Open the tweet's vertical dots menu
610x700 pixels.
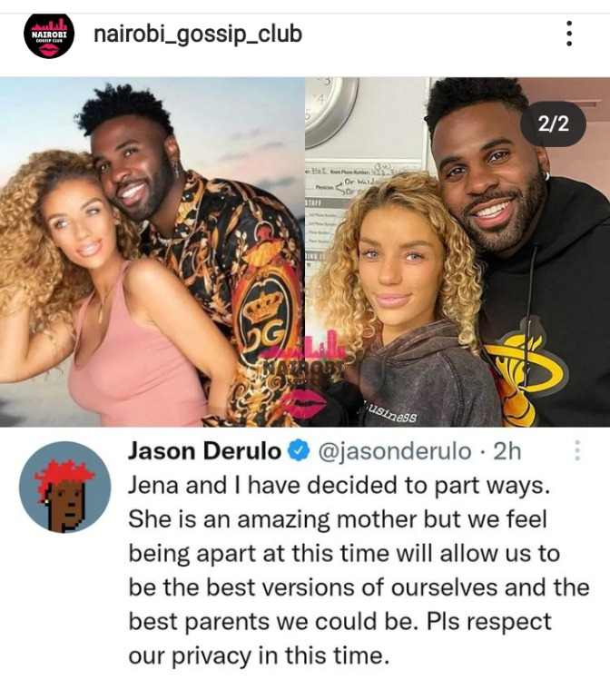(x=577, y=450)
